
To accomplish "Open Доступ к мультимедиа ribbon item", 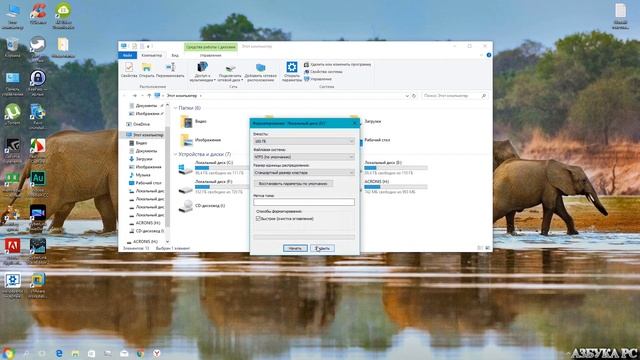I will (202, 71).
